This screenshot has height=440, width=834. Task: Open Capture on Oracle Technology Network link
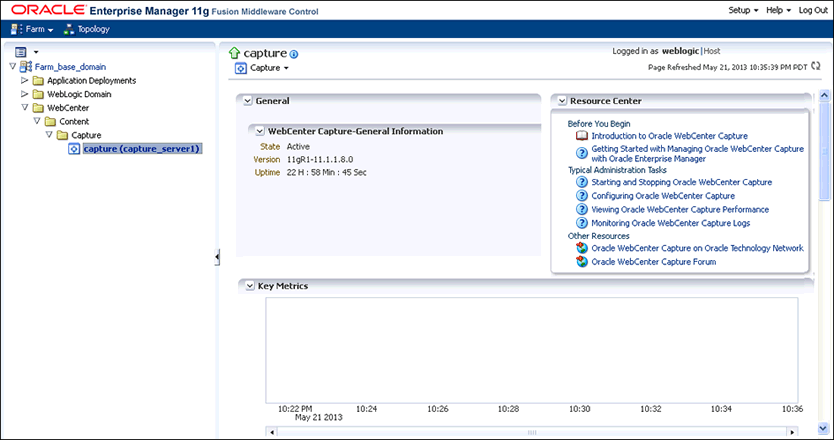(x=697, y=248)
